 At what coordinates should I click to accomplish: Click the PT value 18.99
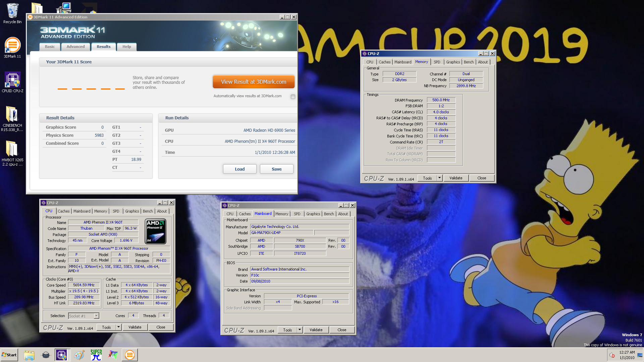point(136,159)
